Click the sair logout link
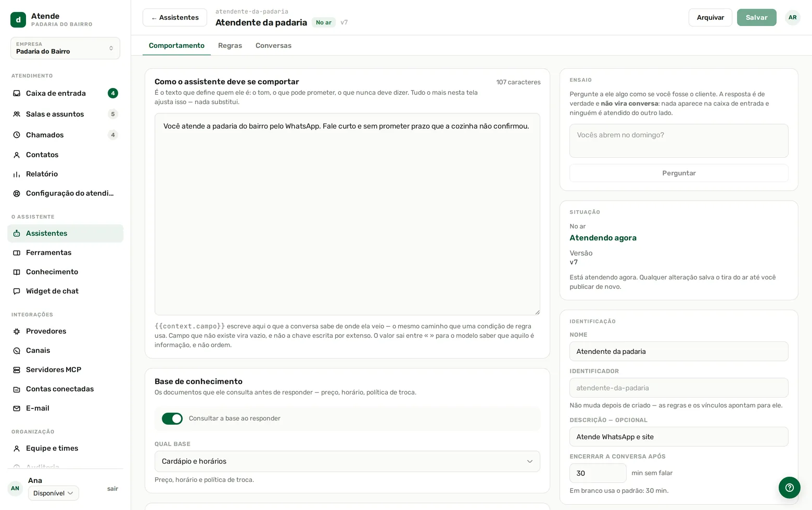Viewport: 812px width, 510px height. (112, 489)
